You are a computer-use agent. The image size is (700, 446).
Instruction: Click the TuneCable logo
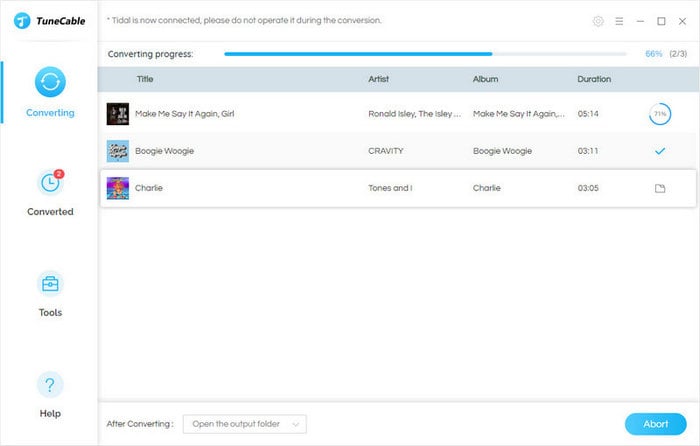(x=50, y=21)
